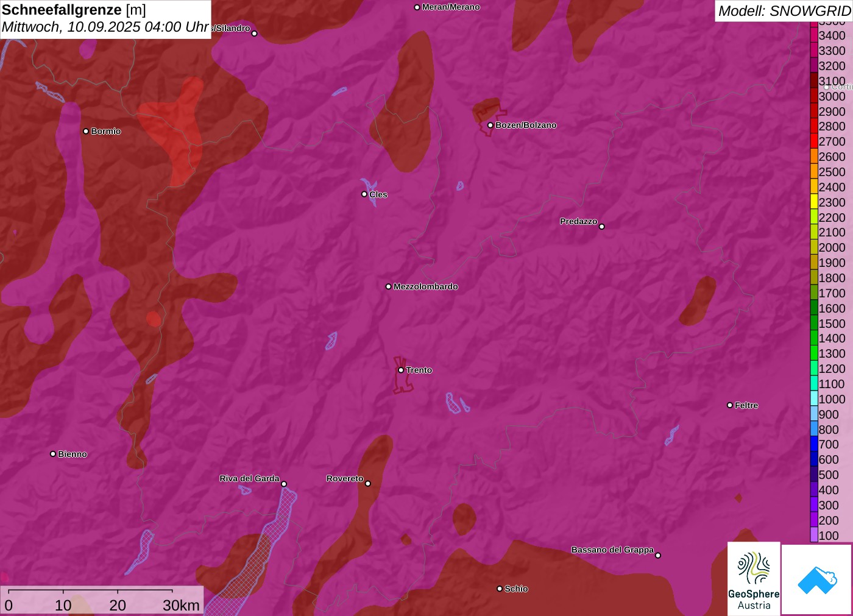Viewport: 853px width, 616px height.
Task: Click the 500 legend value
Action: click(829, 475)
